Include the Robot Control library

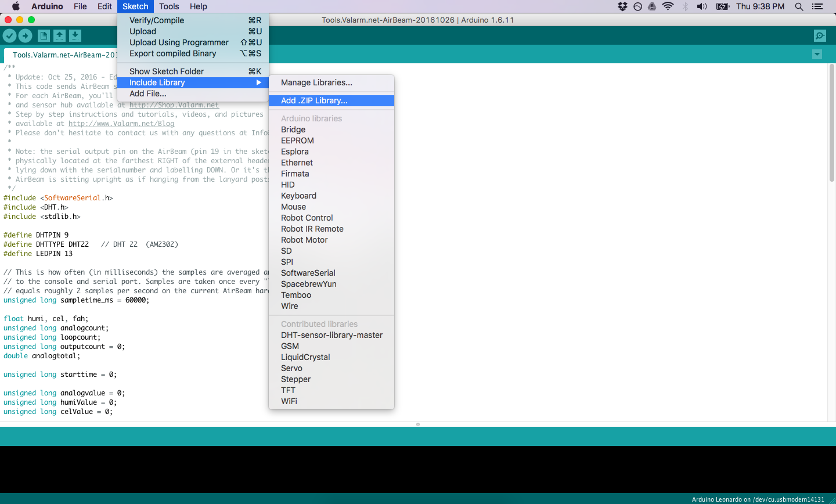click(331, 218)
